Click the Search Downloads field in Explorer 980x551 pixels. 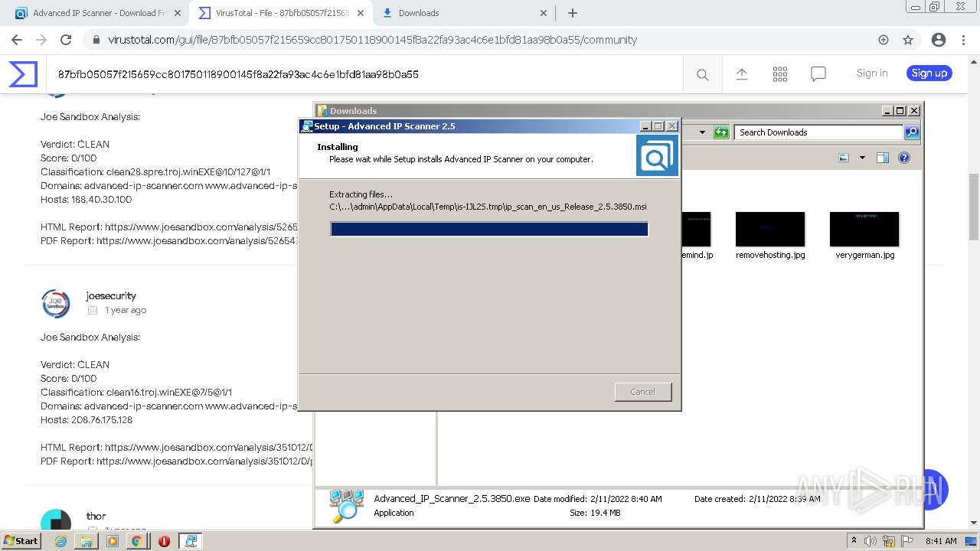coord(818,132)
